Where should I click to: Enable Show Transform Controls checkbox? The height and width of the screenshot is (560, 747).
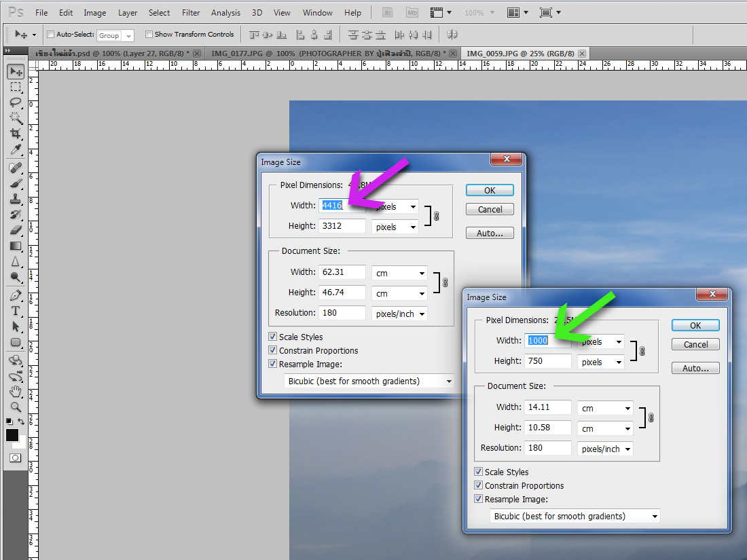coord(149,35)
